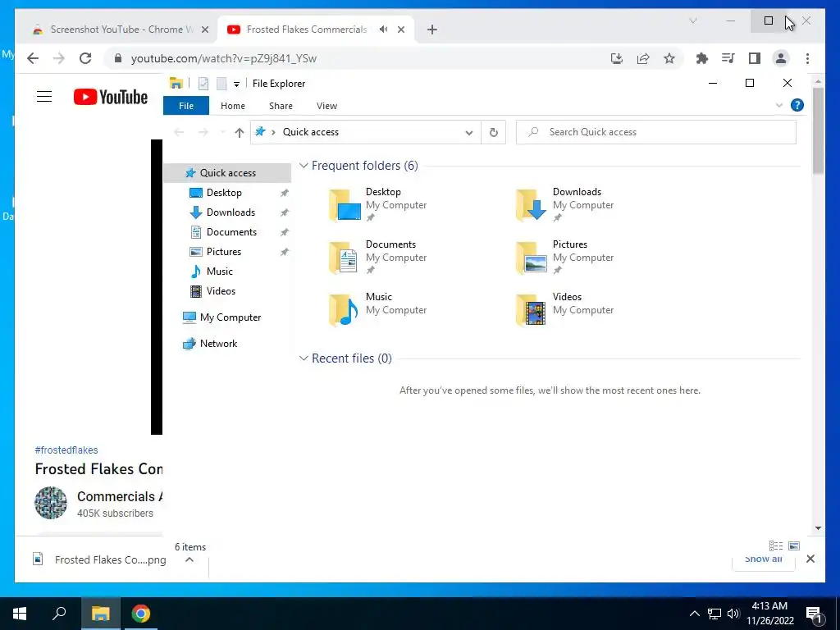Open the Share ribbon tab
840x630 pixels.
tap(281, 106)
